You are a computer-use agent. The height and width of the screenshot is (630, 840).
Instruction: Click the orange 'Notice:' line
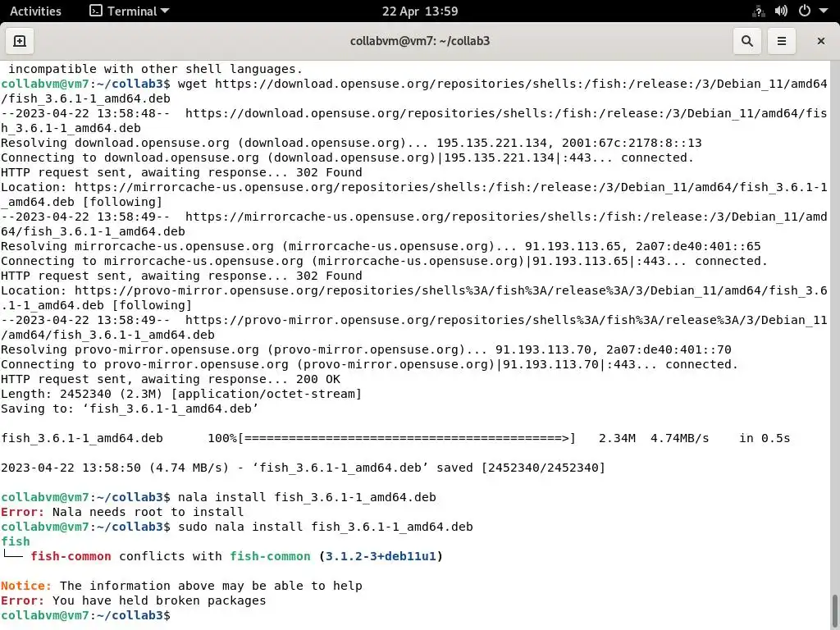click(181, 586)
